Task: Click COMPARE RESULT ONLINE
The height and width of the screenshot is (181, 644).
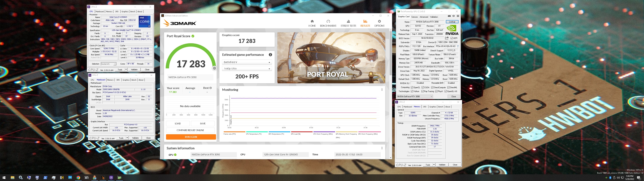Action: pyautogui.click(x=190, y=130)
